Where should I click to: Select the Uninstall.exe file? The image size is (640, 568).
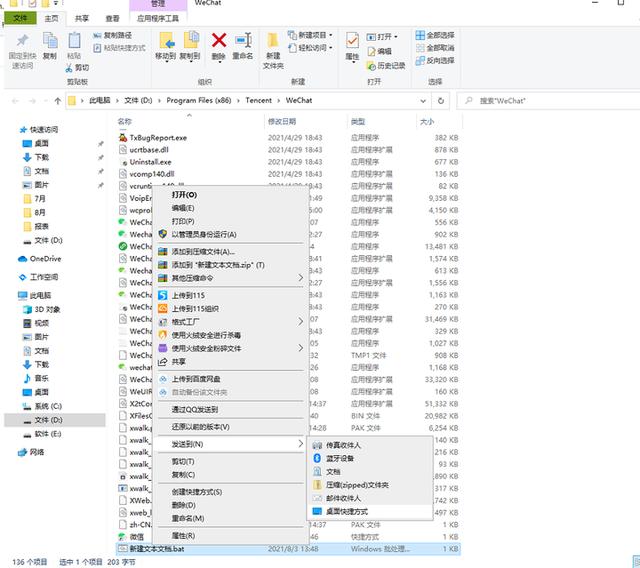pyautogui.click(x=145, y=162)
